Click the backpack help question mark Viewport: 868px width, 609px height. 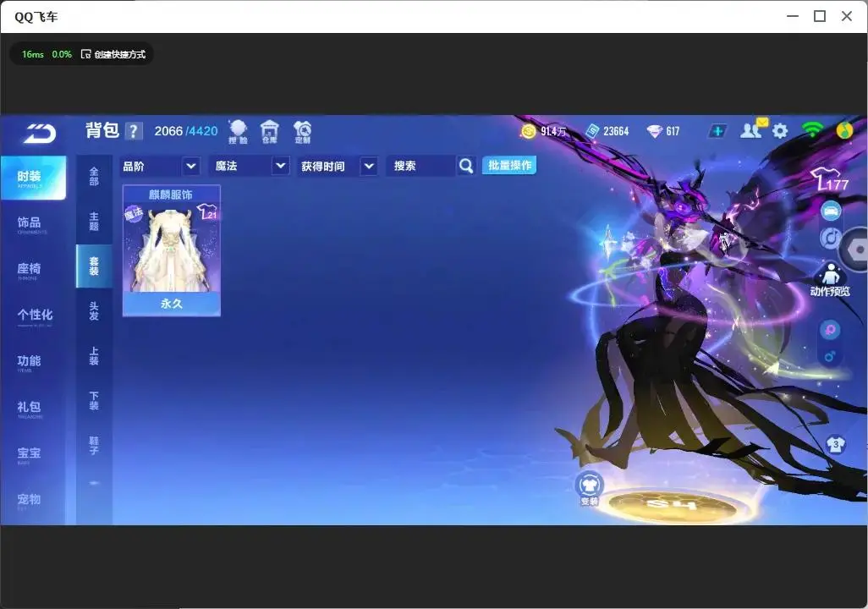(134, 131)
